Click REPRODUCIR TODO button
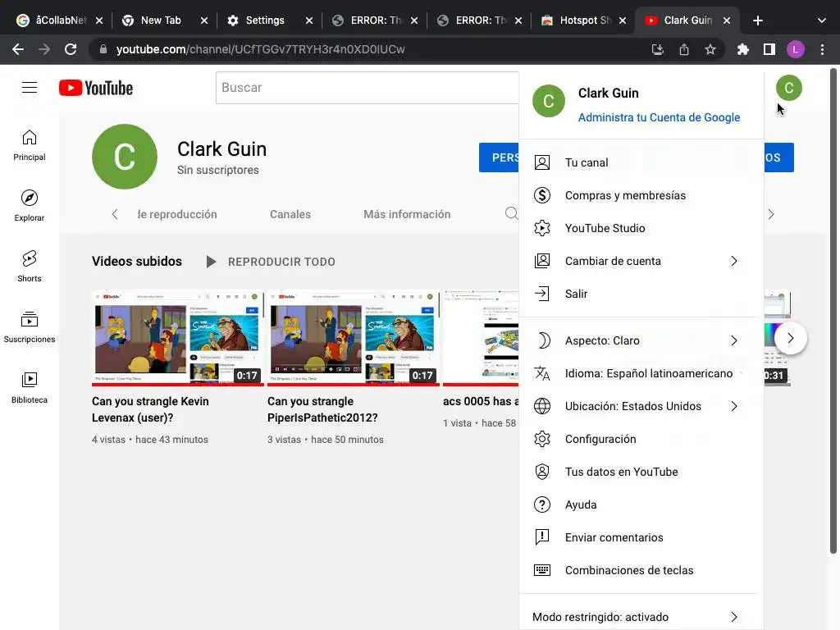Image resolution: width=840 pixels, height=630 pixels. click(271, 262)
